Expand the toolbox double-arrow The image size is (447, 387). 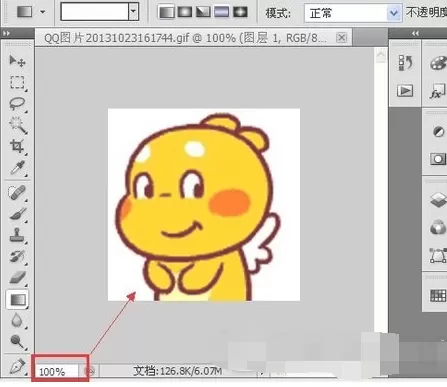(x=6, y=33)
